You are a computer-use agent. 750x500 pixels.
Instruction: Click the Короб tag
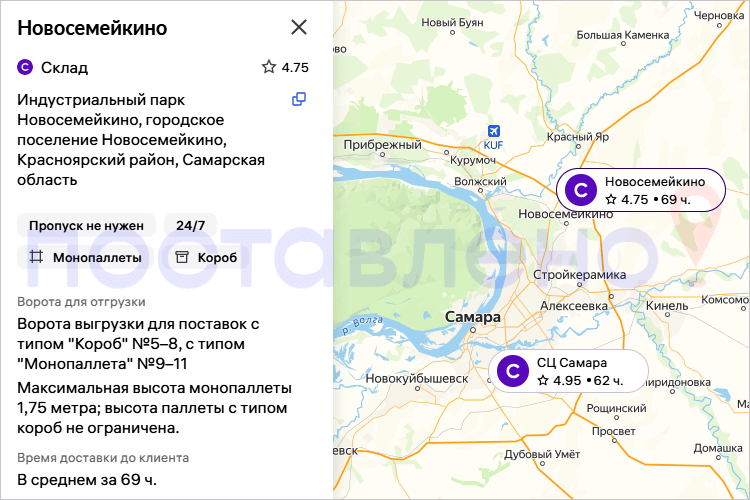point(206,257)
